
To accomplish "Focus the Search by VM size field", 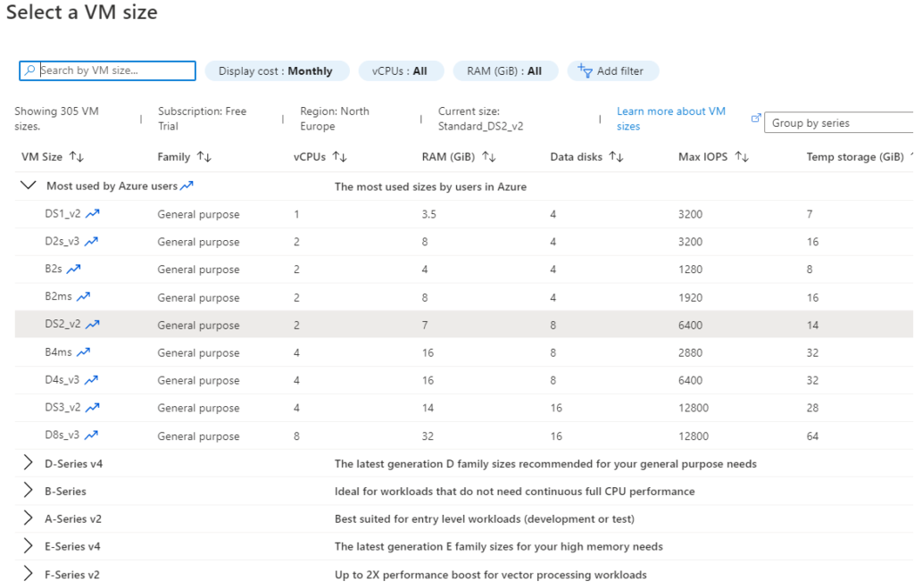I will (x=107, y=70).
